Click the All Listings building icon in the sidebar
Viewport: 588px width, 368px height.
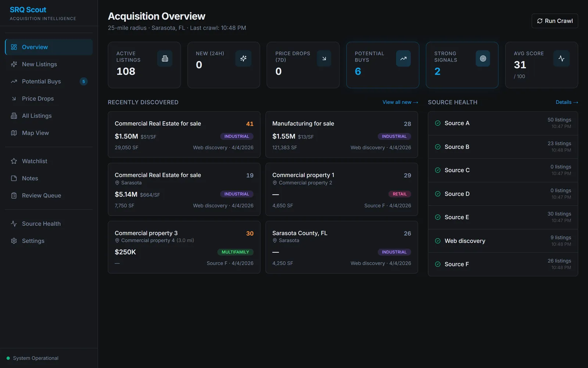pos(14,116)
